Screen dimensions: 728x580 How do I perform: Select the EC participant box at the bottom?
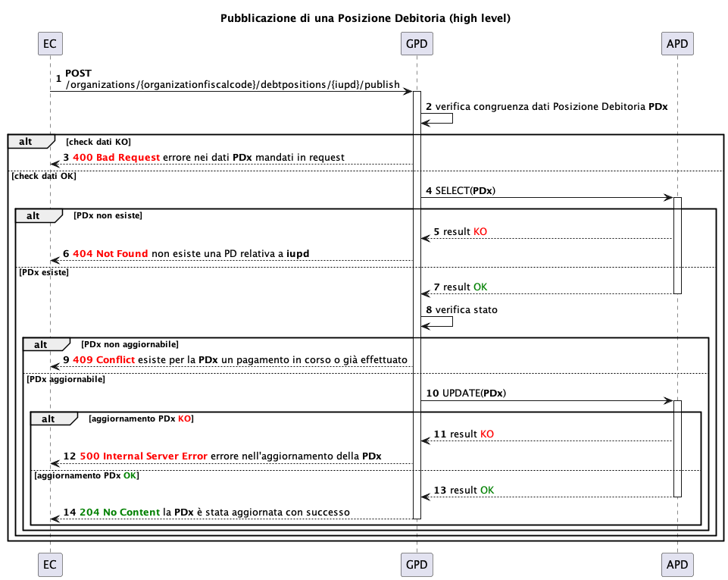coord(50,563)
